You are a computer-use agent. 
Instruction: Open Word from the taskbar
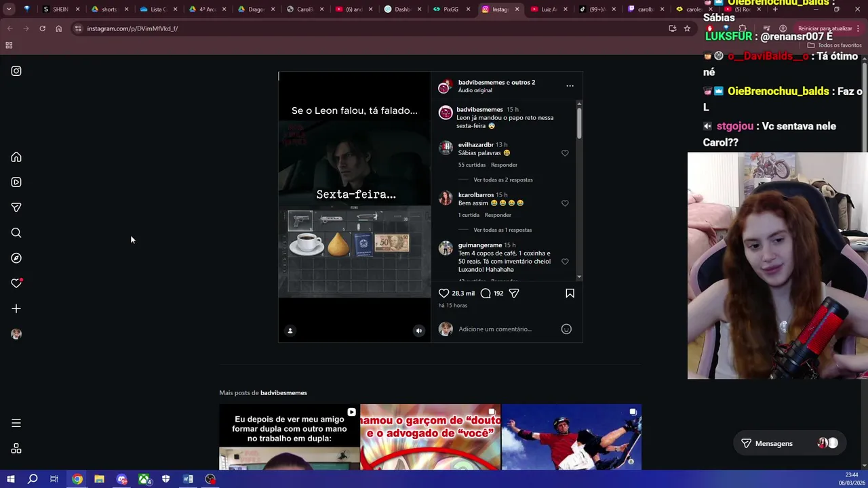[188, 479]
